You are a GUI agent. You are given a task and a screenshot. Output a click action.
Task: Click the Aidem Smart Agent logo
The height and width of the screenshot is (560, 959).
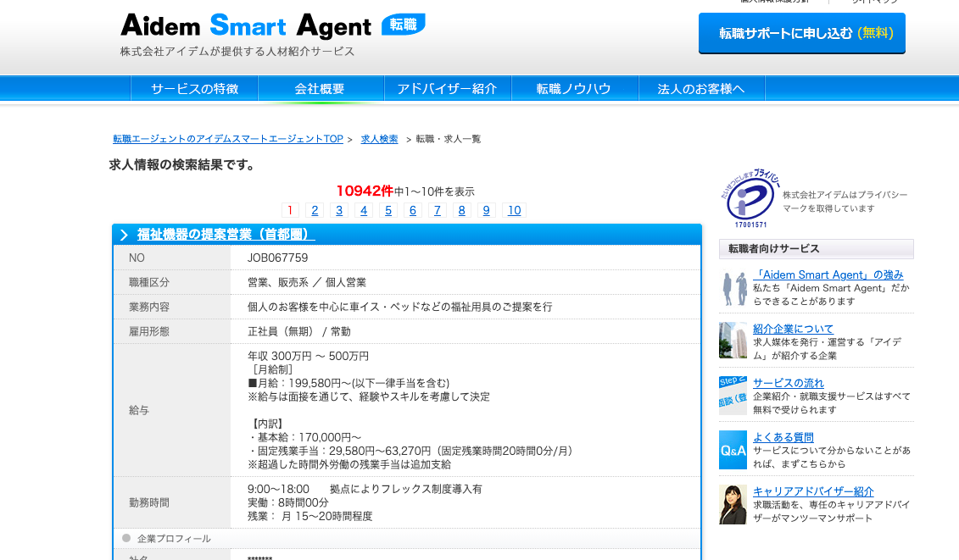[x=246, y=26]
